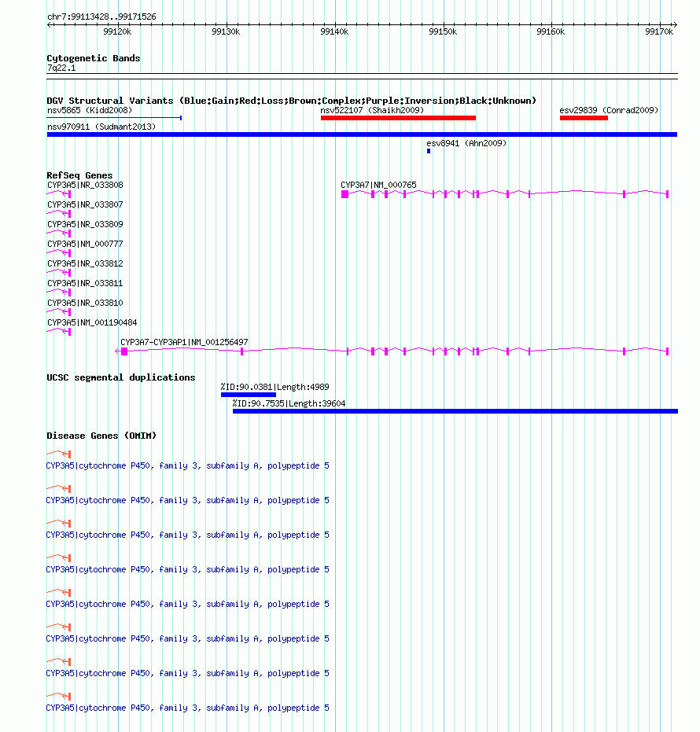Image resolution: width=700 pixels, height=732 pixels.
Task: Click the %ID:90.7535|Length:39604 duplication label
Action: (x=289, y=404)
